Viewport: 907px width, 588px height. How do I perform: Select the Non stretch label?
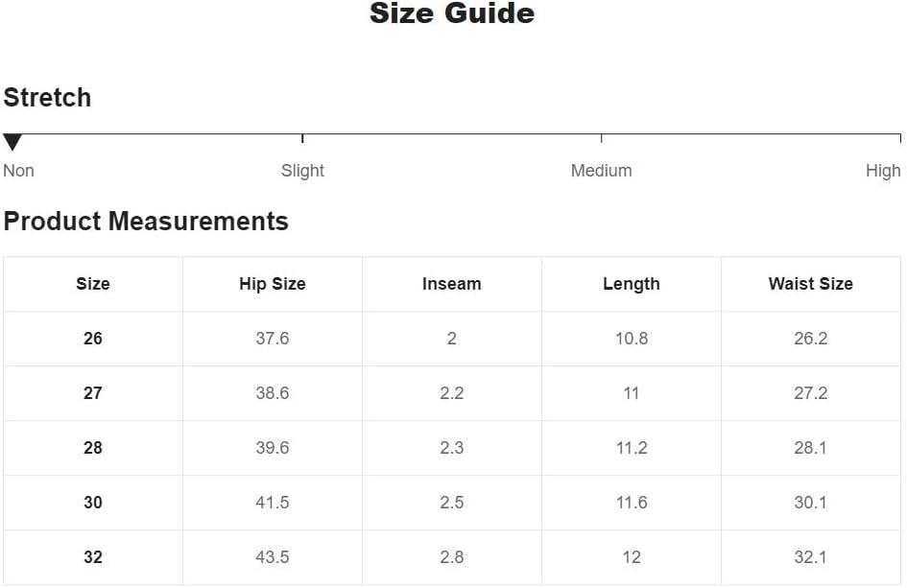tap(18, 171)
